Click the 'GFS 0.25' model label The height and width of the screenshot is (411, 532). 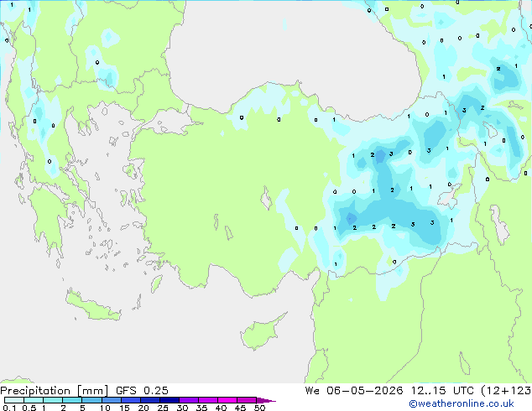142,391
